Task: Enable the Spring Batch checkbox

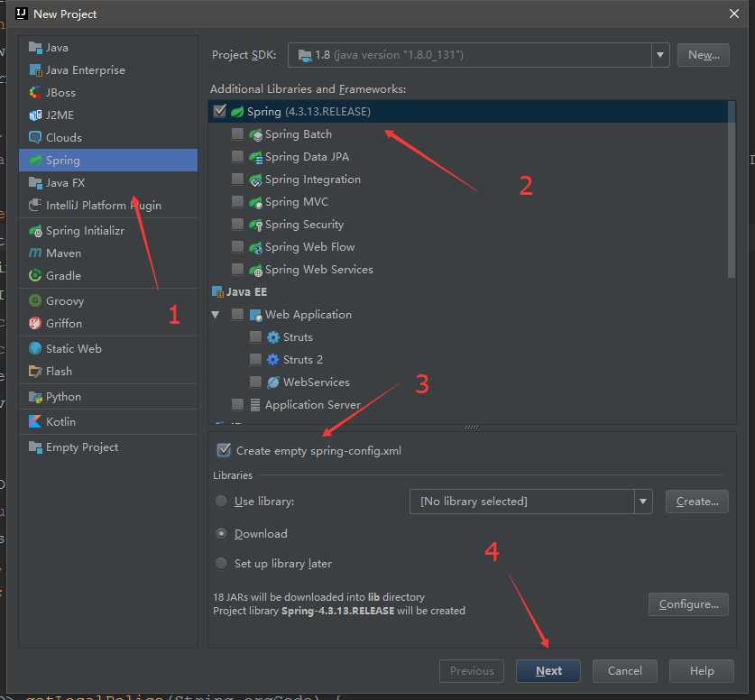Action: [x=237, y=134]
